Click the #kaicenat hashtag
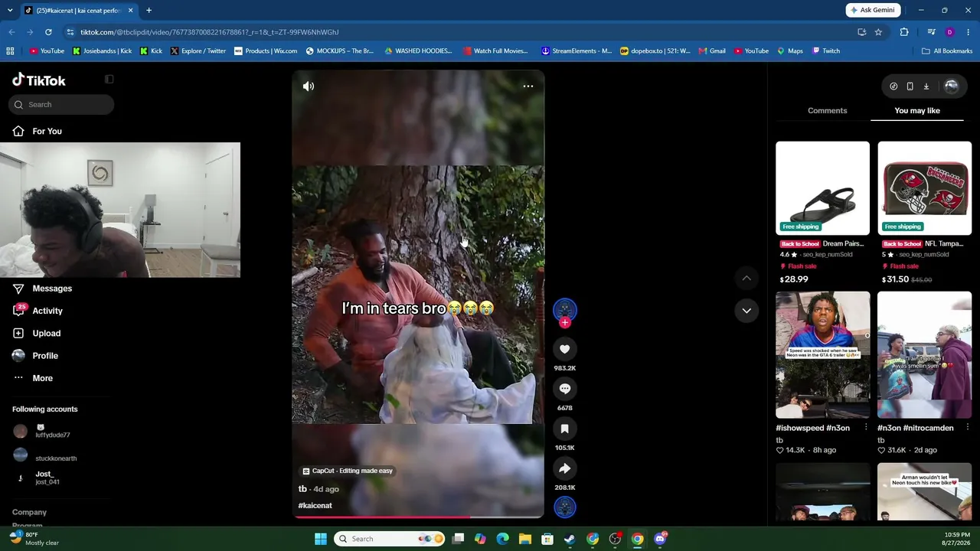The height and width of the screenshot is (551, 980). 315,506
